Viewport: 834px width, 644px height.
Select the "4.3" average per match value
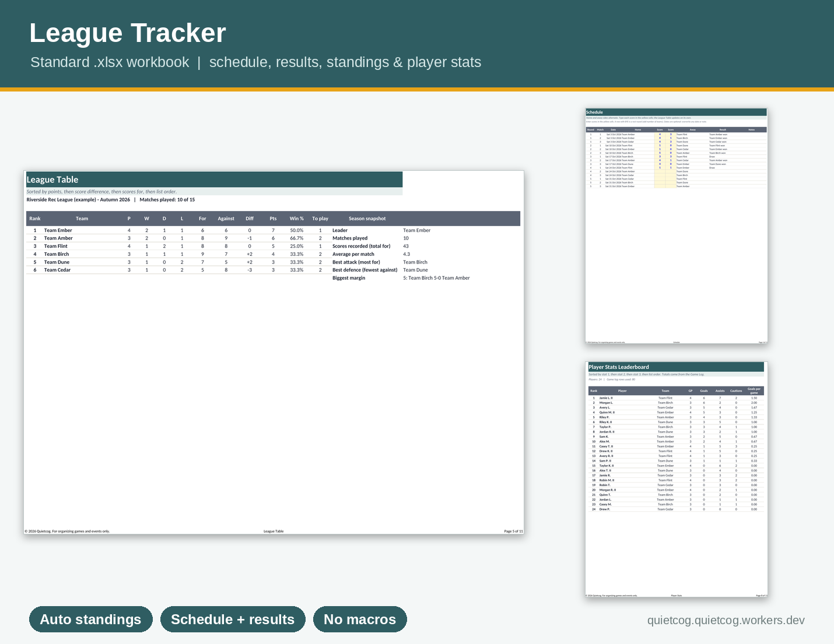pyautogui.click(x=407, y=254)
